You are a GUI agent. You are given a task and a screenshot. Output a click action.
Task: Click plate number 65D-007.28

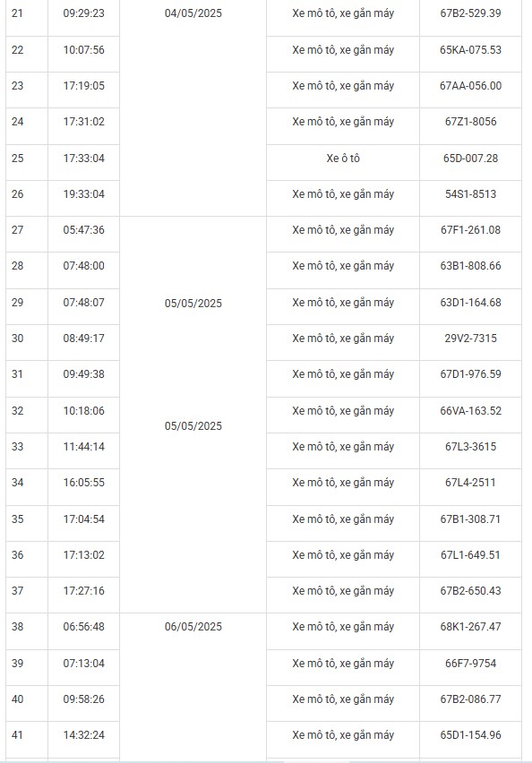[x=470, y=159]
